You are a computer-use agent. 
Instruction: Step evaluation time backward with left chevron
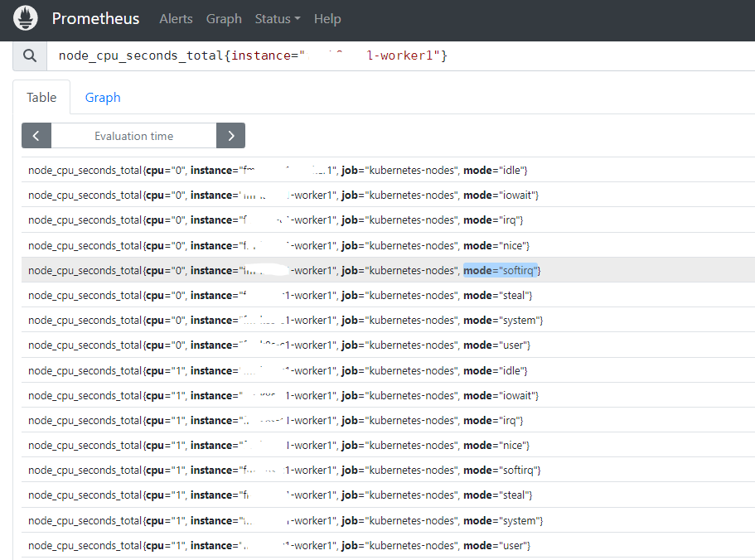36,136
